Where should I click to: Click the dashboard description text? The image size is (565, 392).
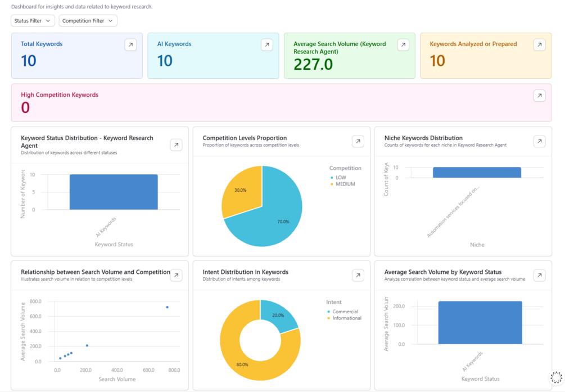tap(82, 7)
